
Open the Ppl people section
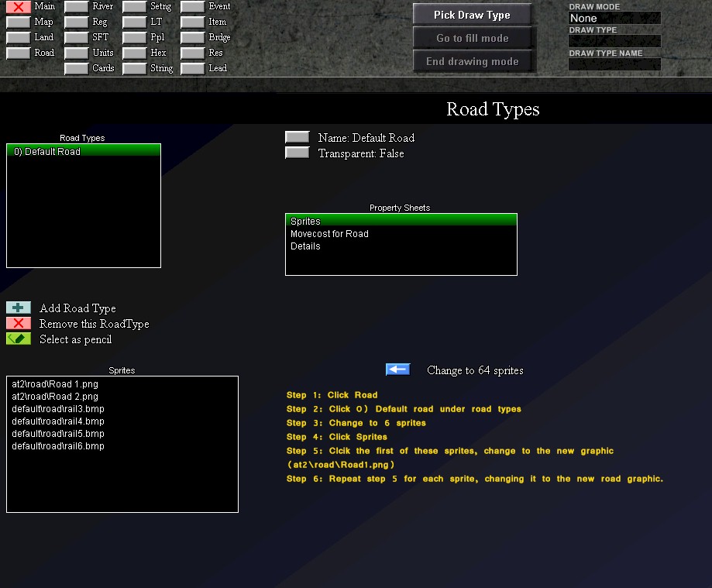134,37
